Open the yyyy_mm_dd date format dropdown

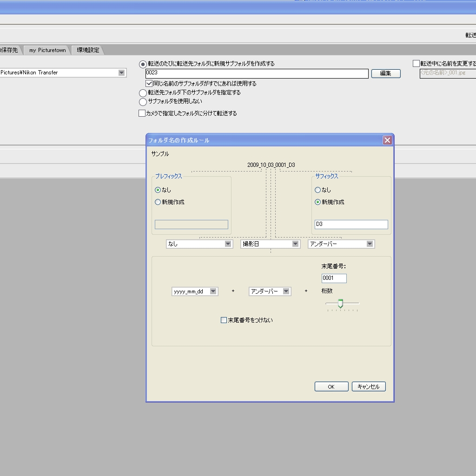(x=213, y=291)
